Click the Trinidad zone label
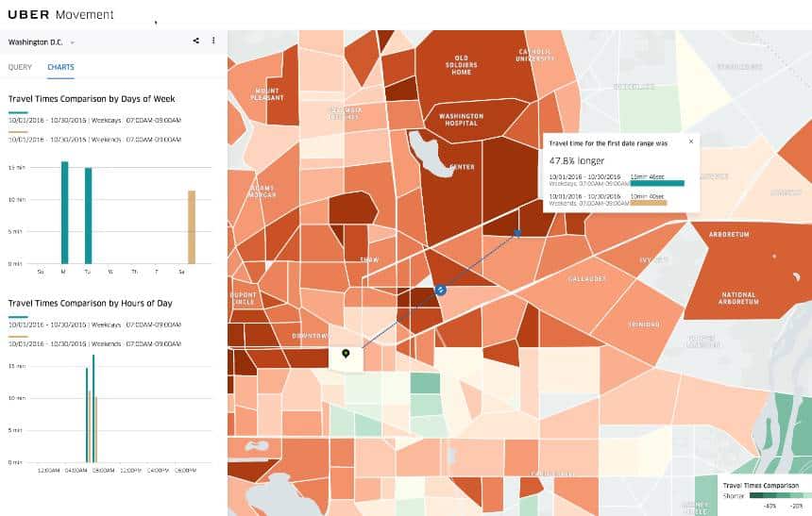The width and height of the screenshot is (812, 516). tap(645, 325)
